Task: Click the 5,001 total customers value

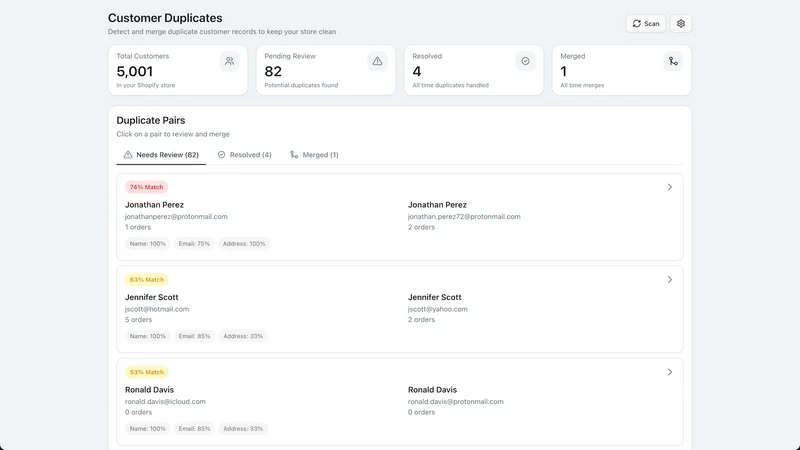Action: tap(135, 71)
